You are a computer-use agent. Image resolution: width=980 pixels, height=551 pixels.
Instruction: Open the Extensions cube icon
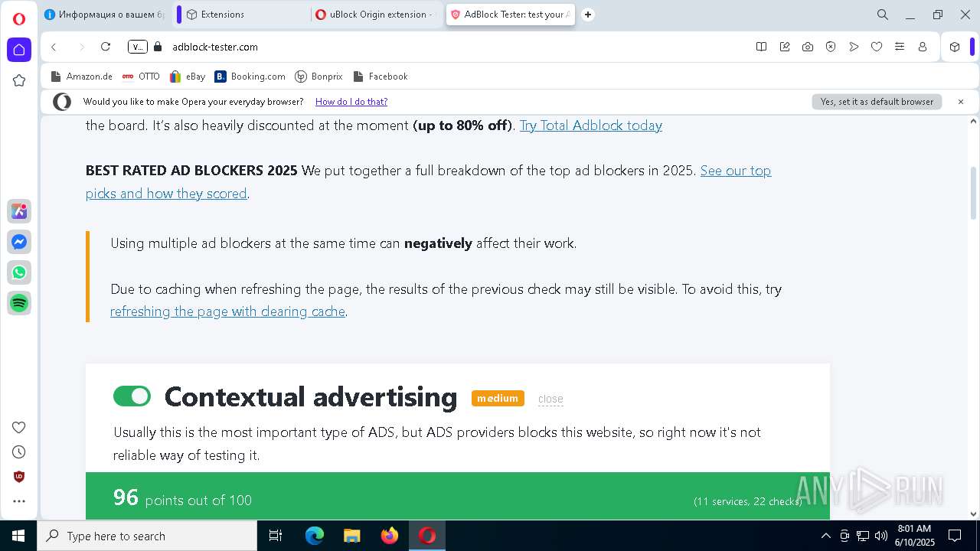click(955, 47)
